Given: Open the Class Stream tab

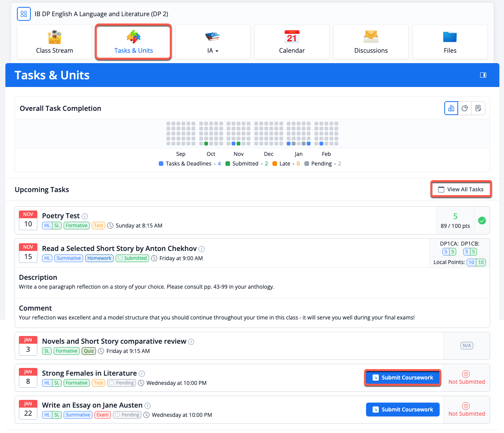Looking at the screenshot, I should pos(54,42).
